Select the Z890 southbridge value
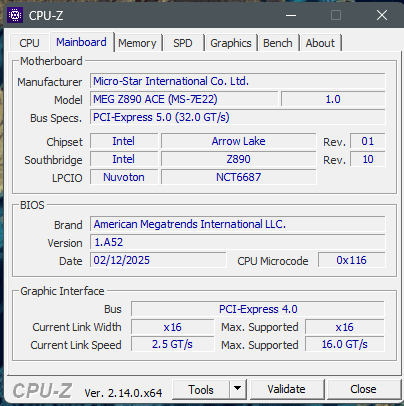 pos(239,159)
